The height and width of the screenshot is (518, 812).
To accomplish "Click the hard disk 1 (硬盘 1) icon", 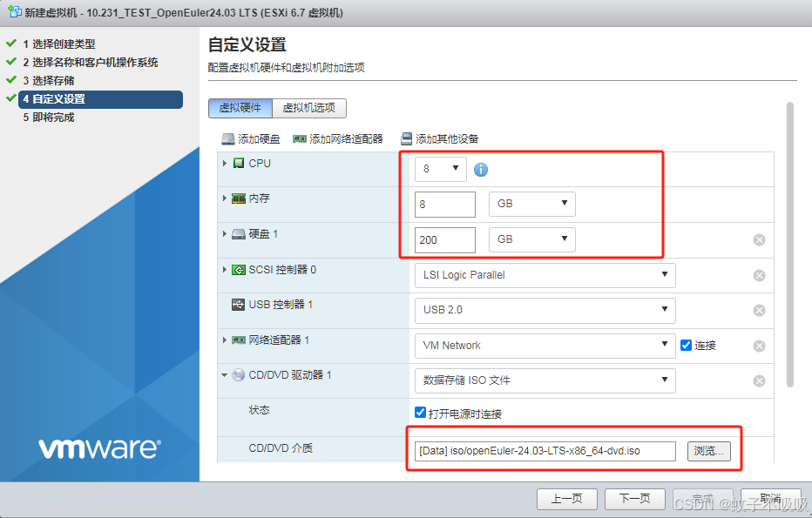I will (x=238, y=234).
